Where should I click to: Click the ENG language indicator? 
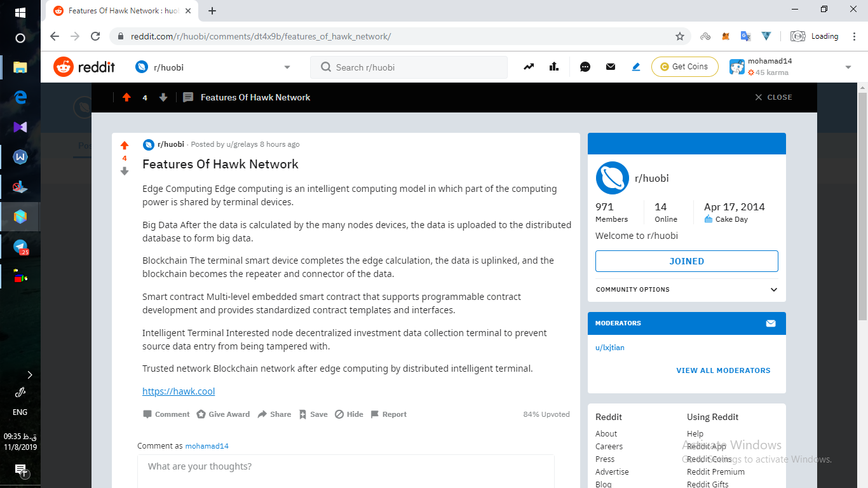coord(20,412)
